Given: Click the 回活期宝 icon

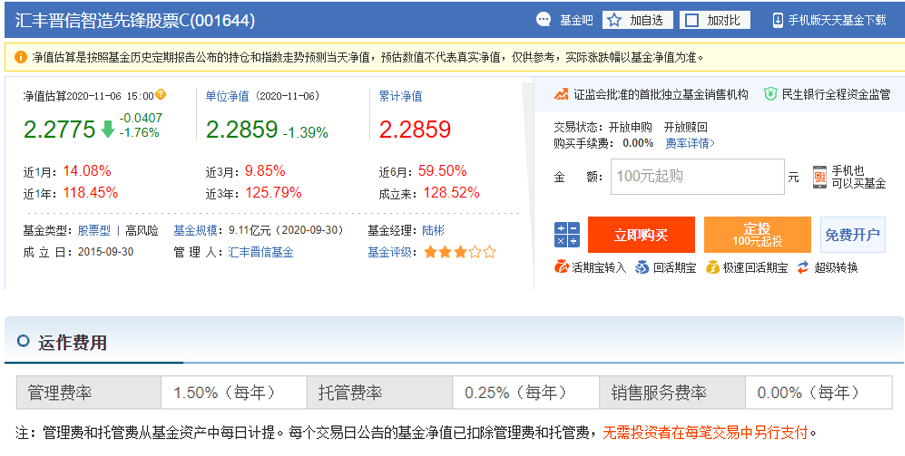Looking at the screenshot, I should point(642,267).
